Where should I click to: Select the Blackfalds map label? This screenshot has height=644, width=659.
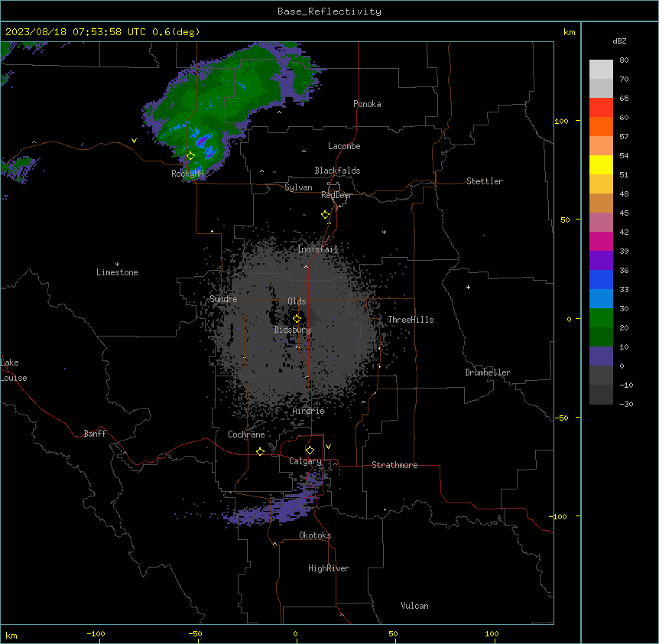point(337,171)
